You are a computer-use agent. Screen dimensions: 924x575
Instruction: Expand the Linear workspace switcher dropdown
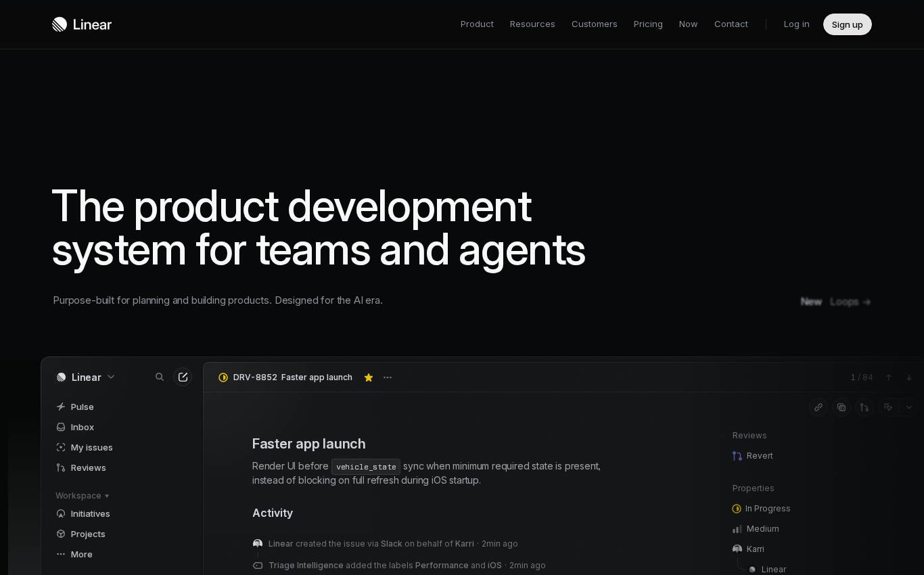(86, 377)
